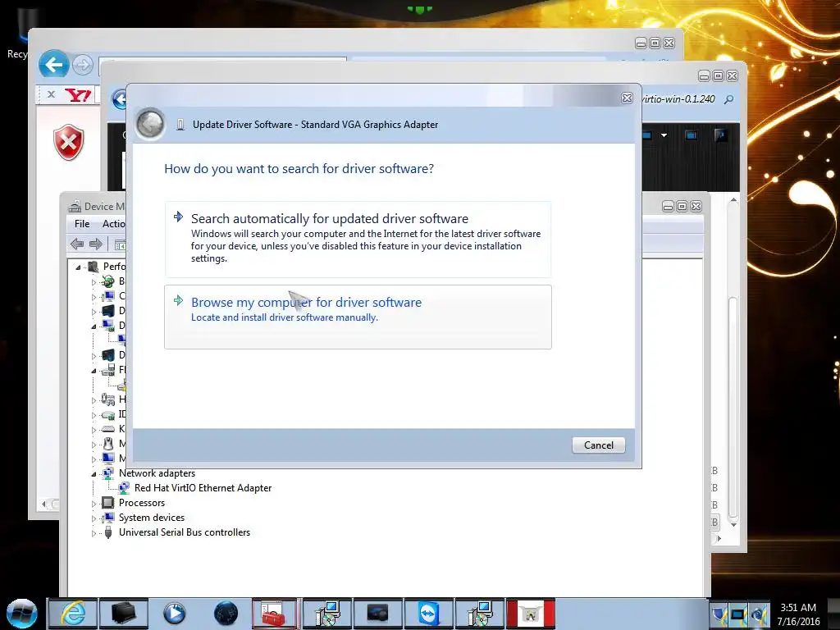The width and height of the screenshot is (840, 630).
Task: Open the dark globe taskbar icon
Action: [226, 614]
